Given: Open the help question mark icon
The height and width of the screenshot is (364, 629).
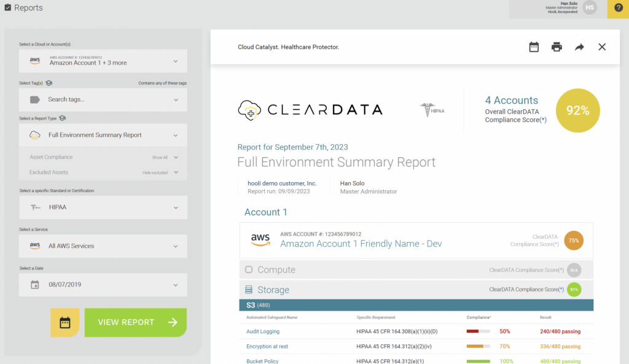Looking at the screenshot, I should 618,8.
